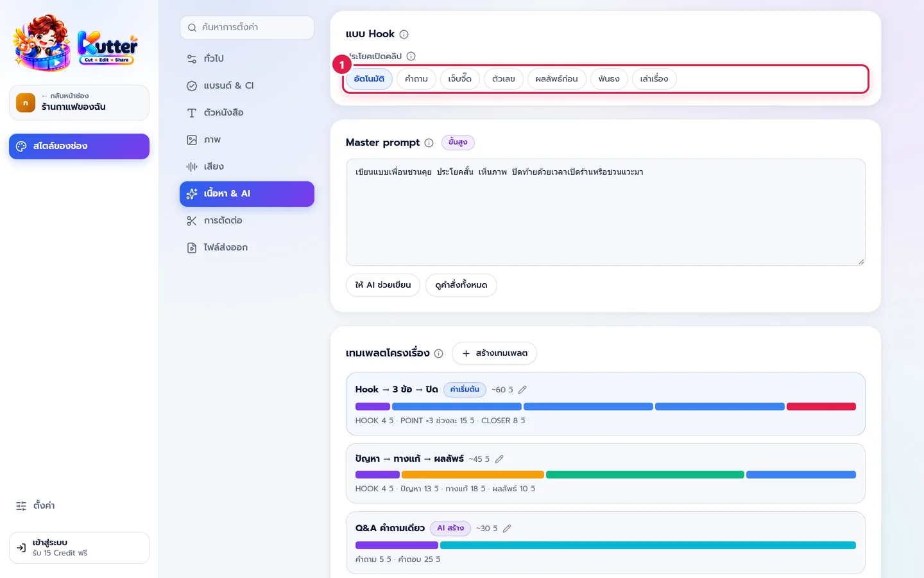Click the waveform icon for เสียง
The height and width of the screenshot is (578, 924).
coord(191,167)
